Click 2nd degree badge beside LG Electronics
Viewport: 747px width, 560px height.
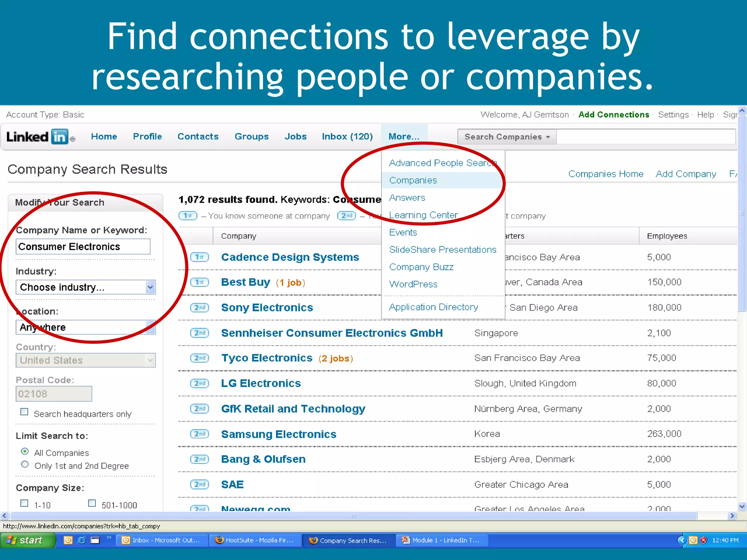point(200,383)
